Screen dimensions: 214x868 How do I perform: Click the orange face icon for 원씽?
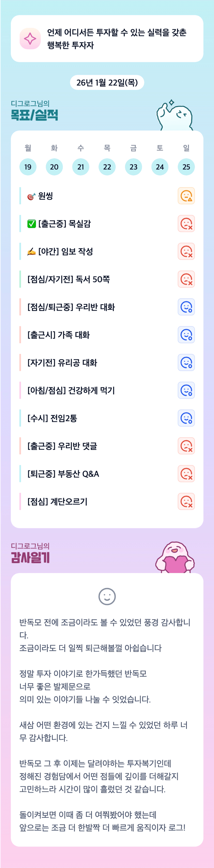(x=186, y=196)
